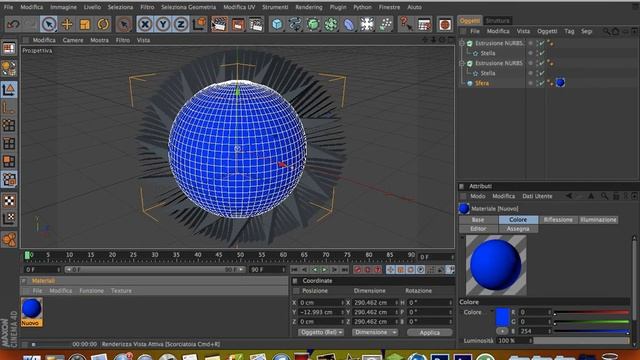The height and width of the screenshot is (360, 640).
Task: Collapse the first Estrusione NURBS object
Action: [462, 43]
